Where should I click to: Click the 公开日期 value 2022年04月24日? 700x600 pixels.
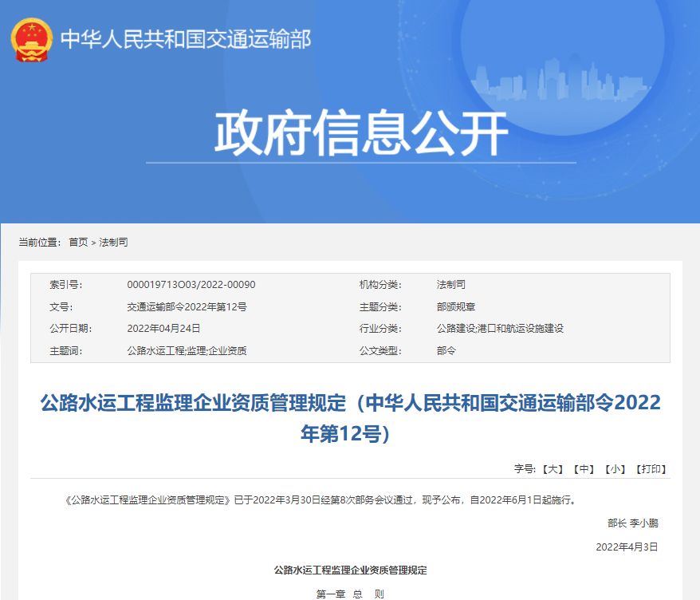(166, 328)
